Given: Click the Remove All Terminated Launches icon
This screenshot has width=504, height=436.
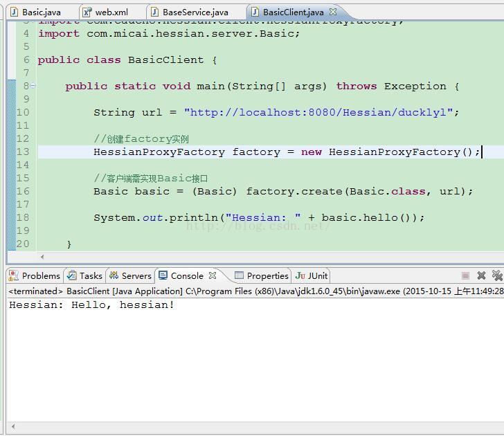Looking at the screenshot, I should [x=497, y=275].
